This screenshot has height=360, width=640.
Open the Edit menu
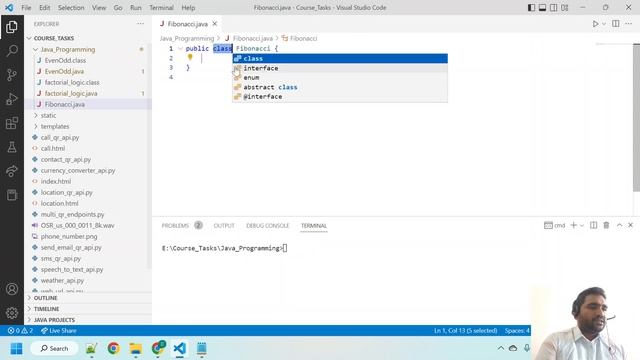[x=44, y=7]
